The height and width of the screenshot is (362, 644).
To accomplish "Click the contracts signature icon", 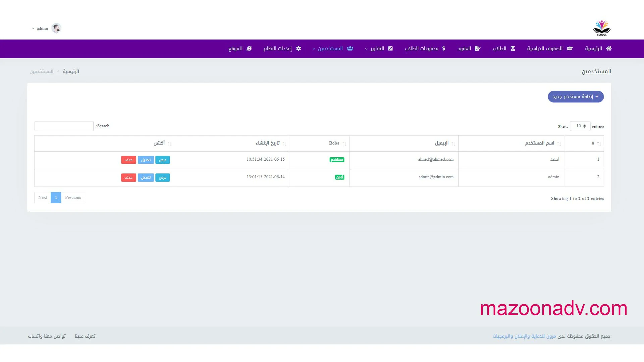I will point(478,49).
